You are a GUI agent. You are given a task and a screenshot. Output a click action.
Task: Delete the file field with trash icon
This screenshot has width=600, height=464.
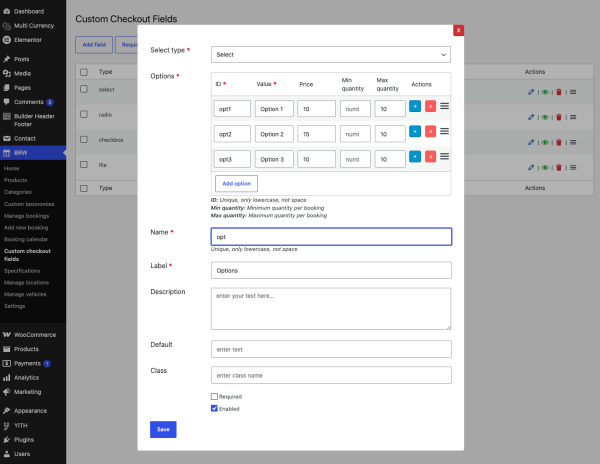(559, 168)
